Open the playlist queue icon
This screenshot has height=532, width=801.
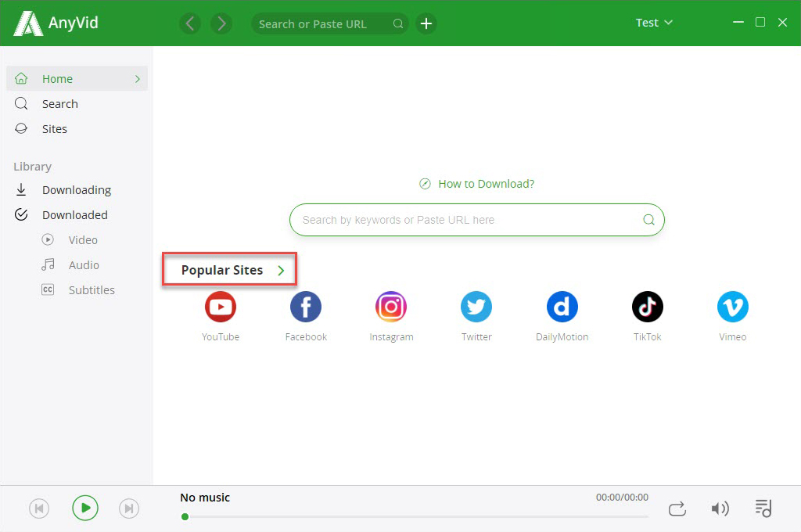(x=763, y=508)
